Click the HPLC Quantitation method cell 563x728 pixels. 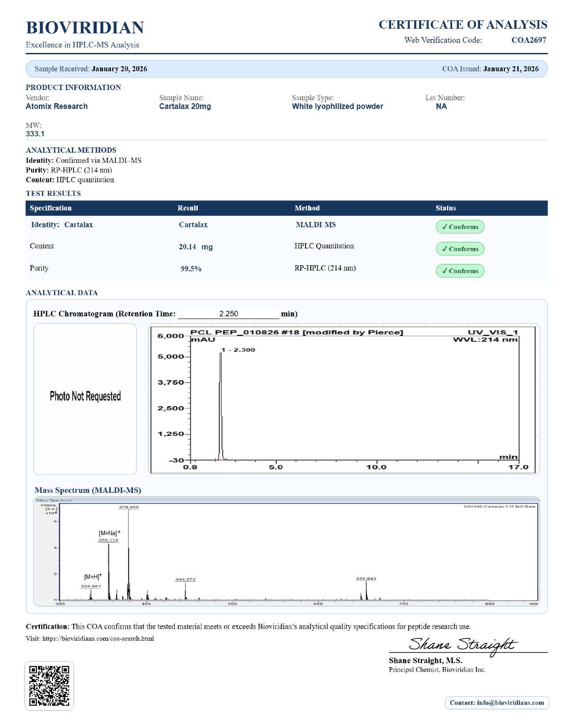click(324, 246)
